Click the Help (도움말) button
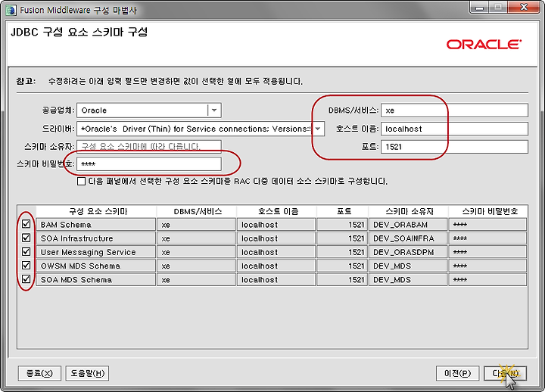The height and width of the screenshot is (392, 545). [x=87, y=373]
